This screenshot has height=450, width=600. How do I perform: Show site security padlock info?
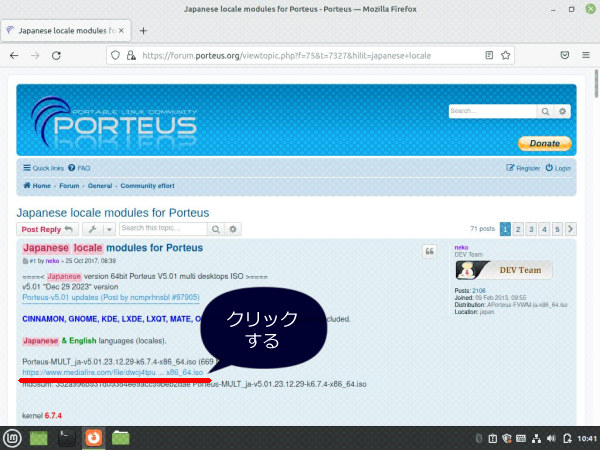[131, 55]
